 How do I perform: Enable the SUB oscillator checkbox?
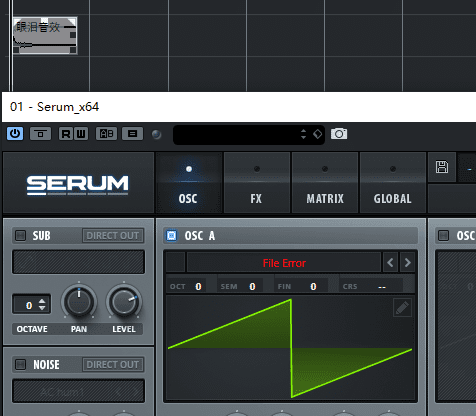tap(20, 236)
